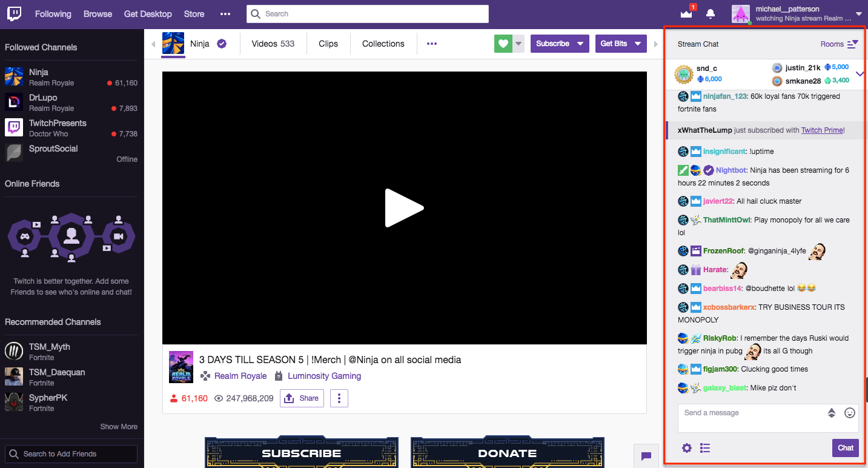Open TSM_Daequan recommended channel
The width and height of the screenshot is (868, 468).
point(71,377)
